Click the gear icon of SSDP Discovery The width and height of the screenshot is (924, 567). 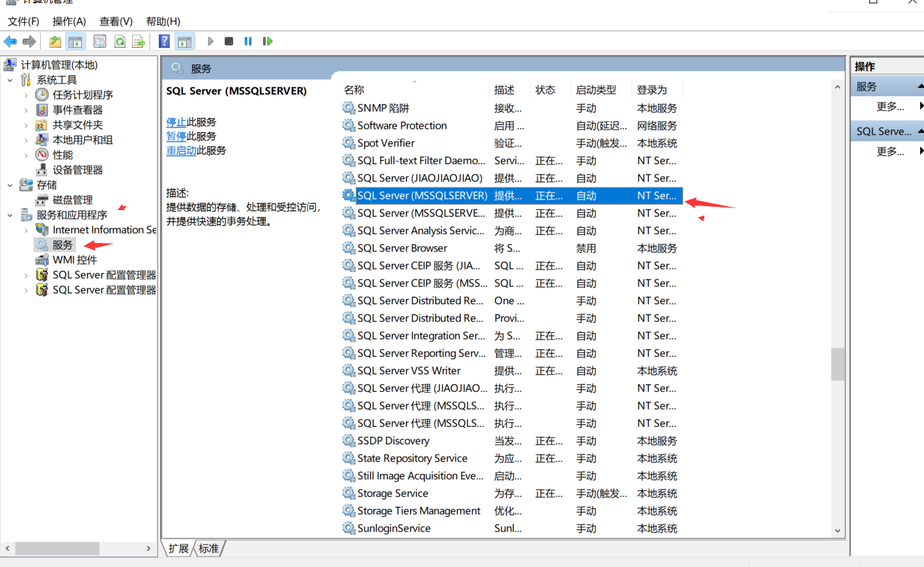click(x=349, y=441)
